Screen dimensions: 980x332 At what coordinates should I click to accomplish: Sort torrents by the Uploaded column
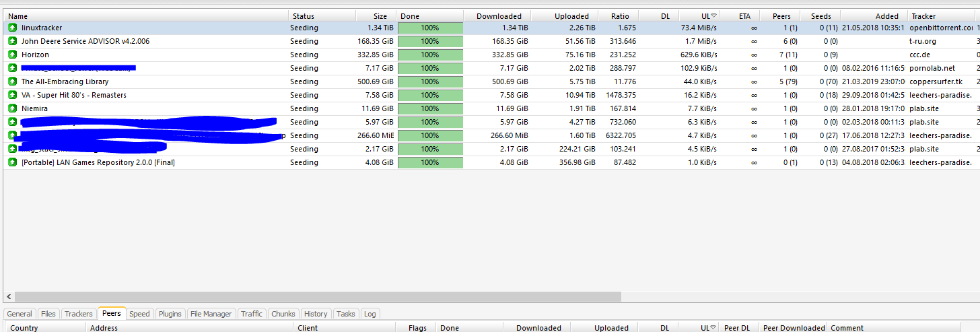(564, 16)
